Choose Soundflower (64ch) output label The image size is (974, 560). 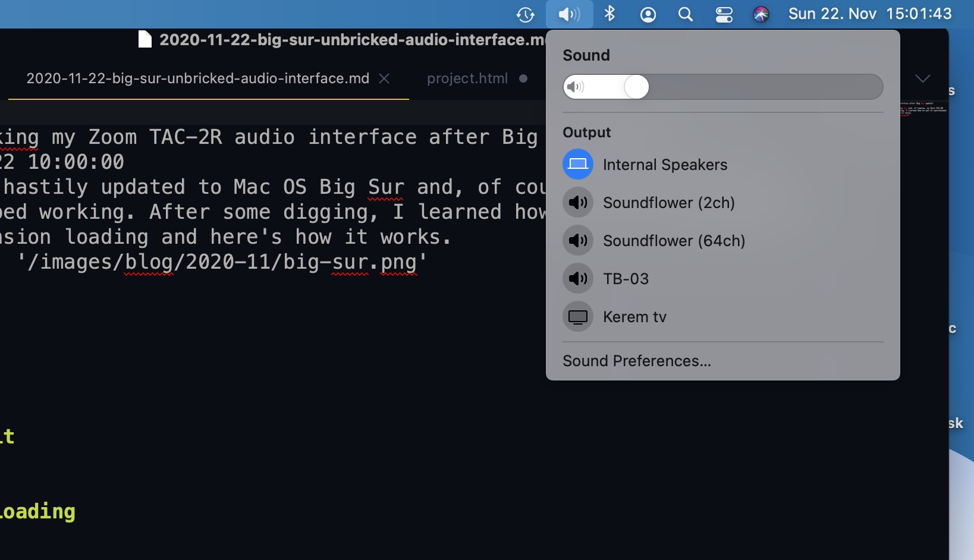click(x=674, y=241)
